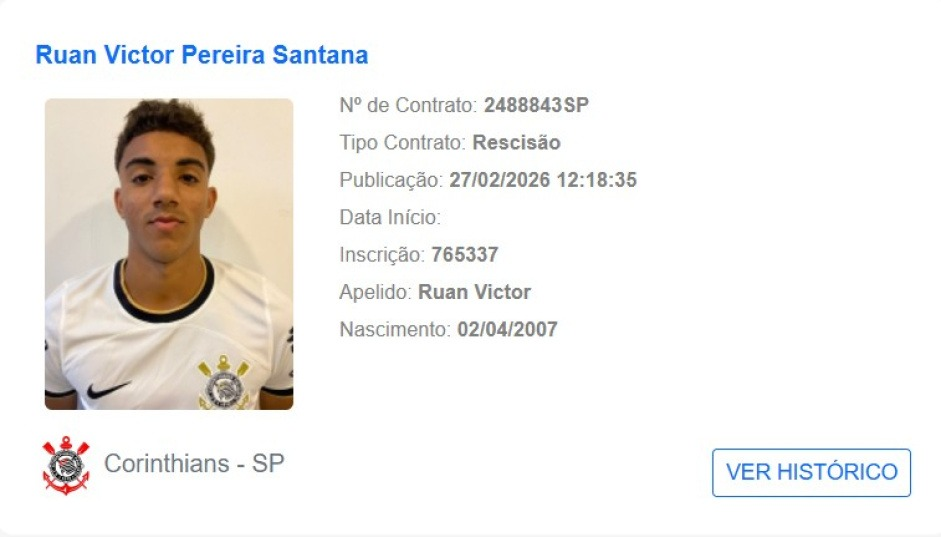Click the Publicação label

point(391,179)
